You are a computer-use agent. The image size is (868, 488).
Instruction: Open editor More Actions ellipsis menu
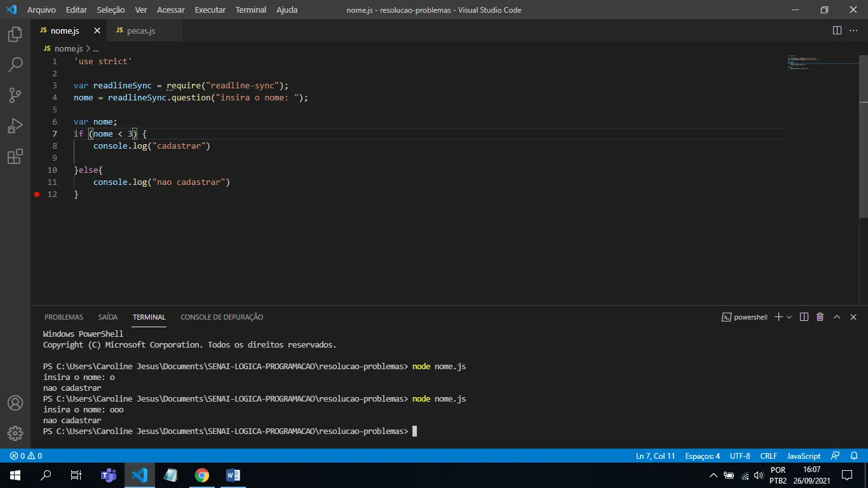pyautogui.click(x=853, y=30)
